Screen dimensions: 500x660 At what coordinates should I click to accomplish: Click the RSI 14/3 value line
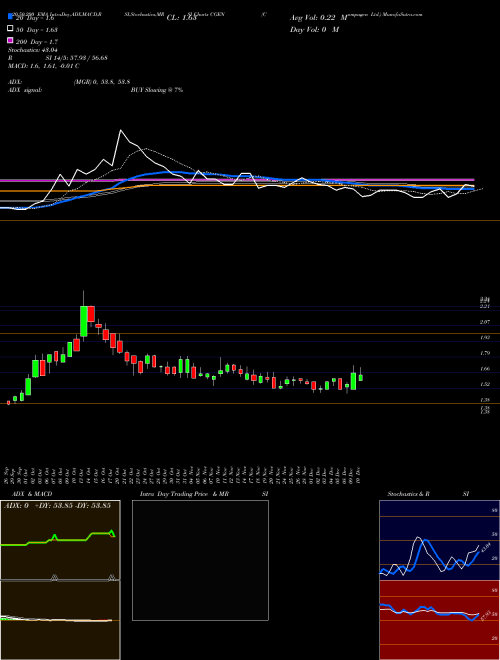coord(58,58)
